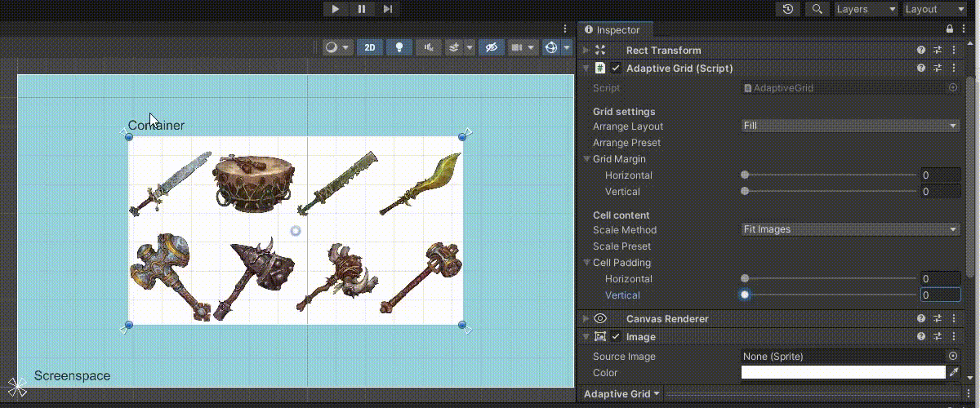This screenshot has width=980, height=408.
Task: Expand the Rect Transform component
Action: (586, 51)
